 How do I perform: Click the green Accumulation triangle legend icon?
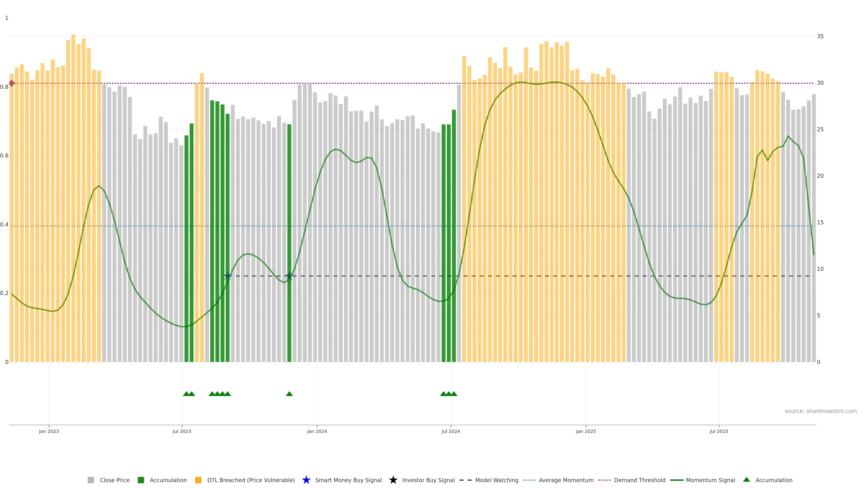tap(746, 480)
